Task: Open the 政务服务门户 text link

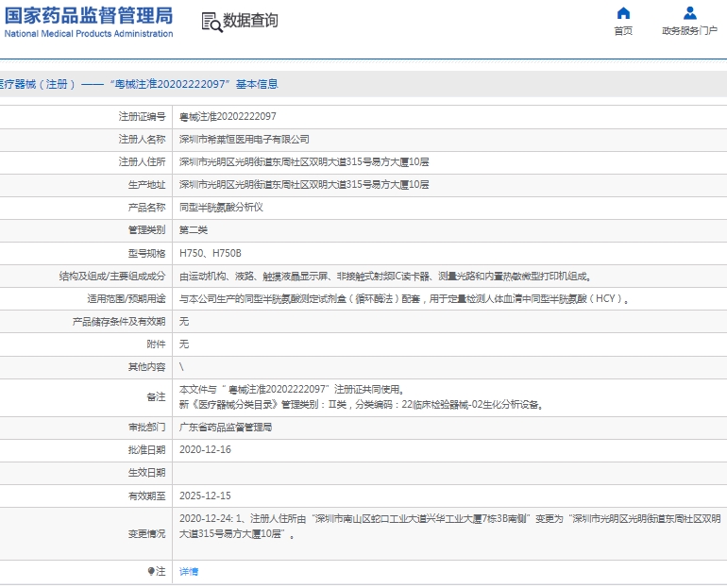Action: (689, 31)
